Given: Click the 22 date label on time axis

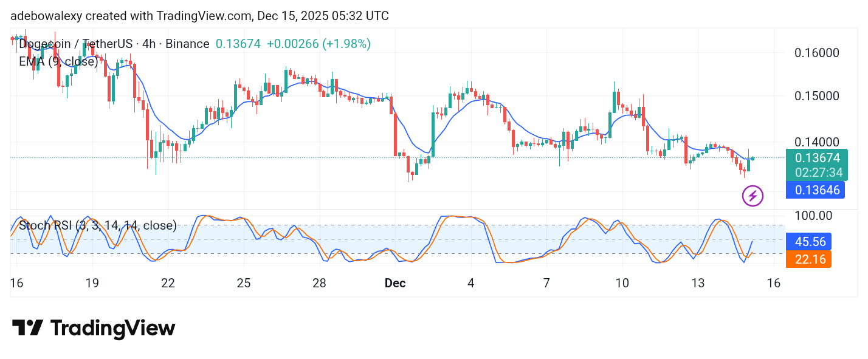Looking at the screenshot, I should [168, 283].
